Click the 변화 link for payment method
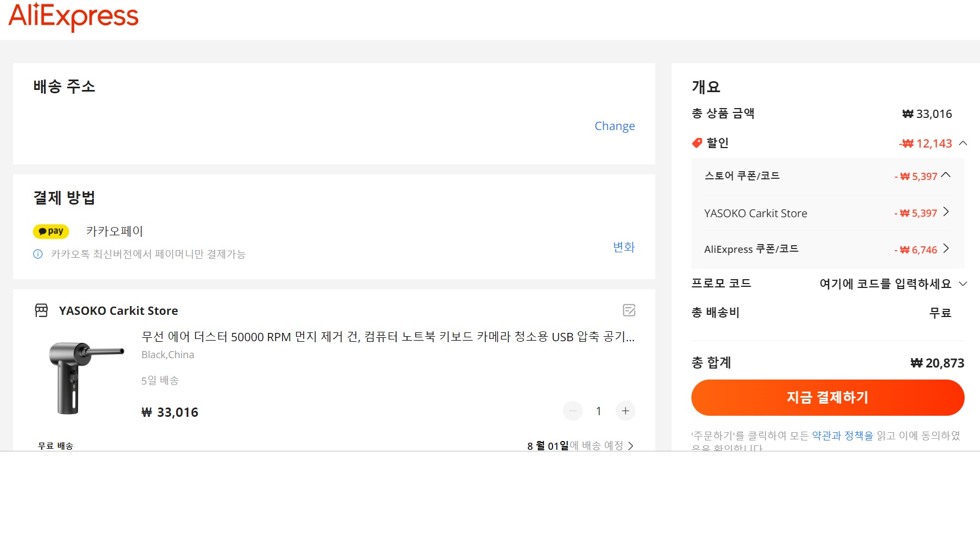 624,247
